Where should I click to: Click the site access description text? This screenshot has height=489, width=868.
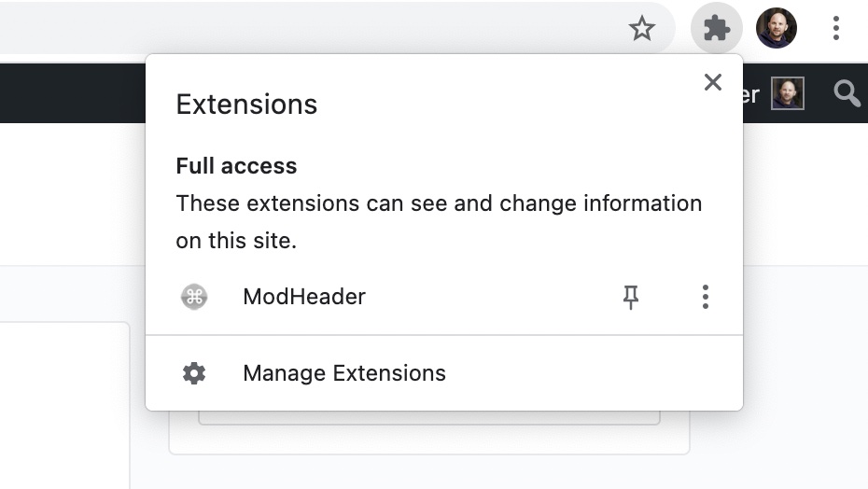[x=439, y=222]
